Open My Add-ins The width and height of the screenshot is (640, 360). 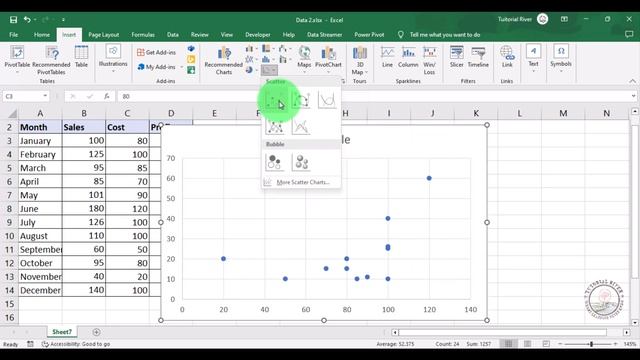point(157,67)
